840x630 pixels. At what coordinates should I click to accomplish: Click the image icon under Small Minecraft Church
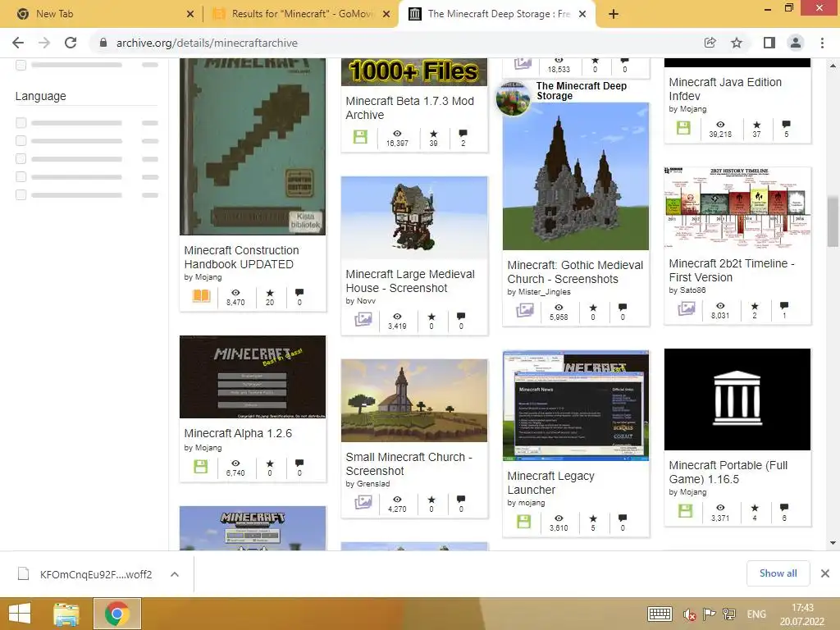click(x=363, y=502)
